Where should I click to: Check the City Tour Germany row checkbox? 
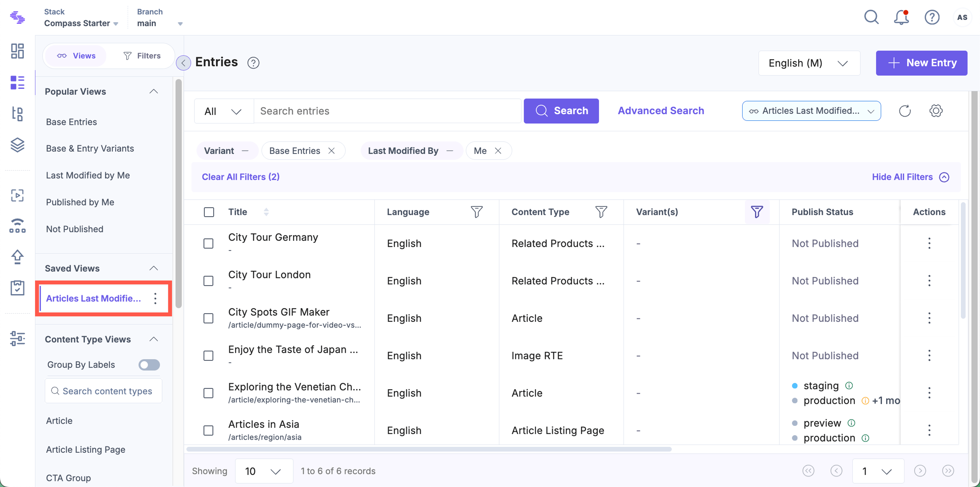[209, 243]
